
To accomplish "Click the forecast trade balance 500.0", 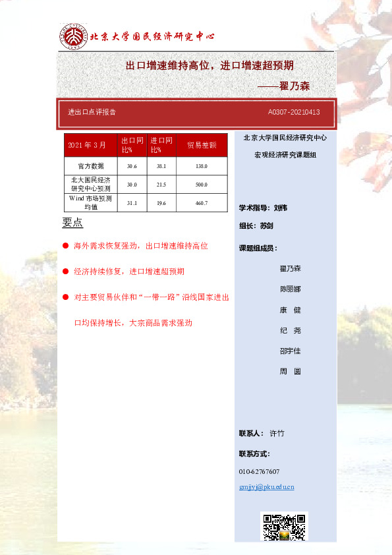I will [x=202, y=185].
